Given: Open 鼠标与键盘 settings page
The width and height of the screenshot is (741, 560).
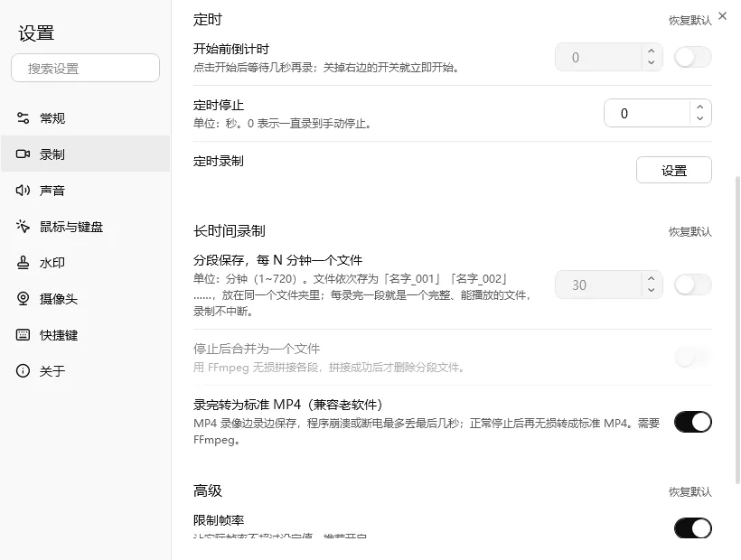Looking at the screenshot, I should coord(85,226).
